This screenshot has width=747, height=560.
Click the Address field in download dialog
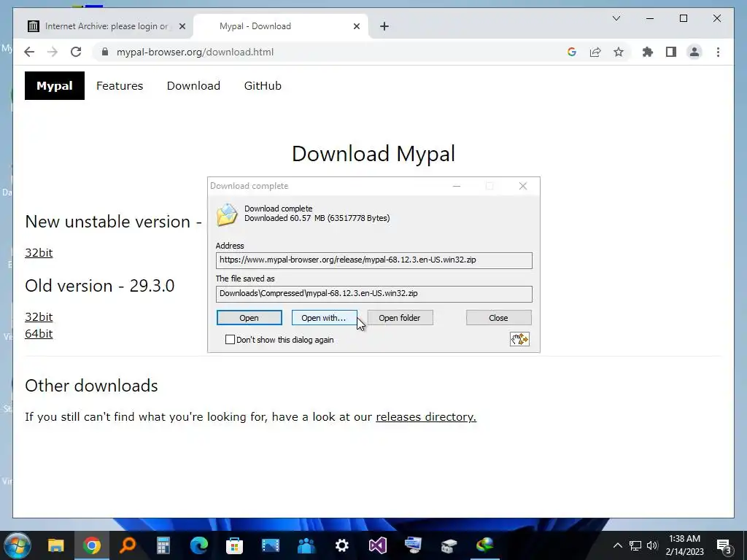(x=374, y=260)
